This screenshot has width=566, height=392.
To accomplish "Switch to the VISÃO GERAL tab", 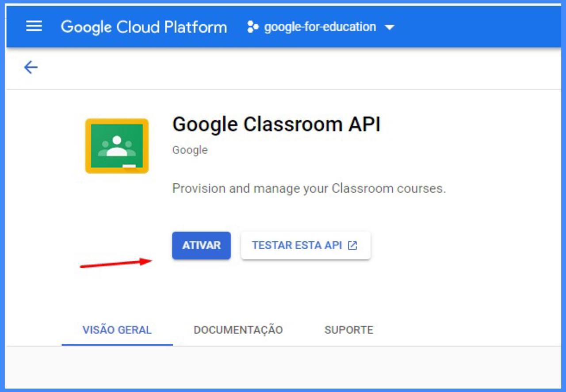I will 117,330.
